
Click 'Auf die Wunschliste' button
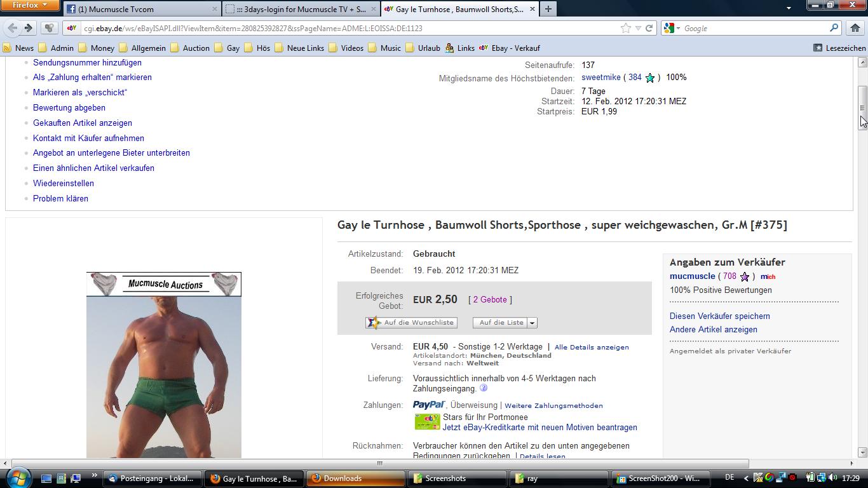pos(412,323)
